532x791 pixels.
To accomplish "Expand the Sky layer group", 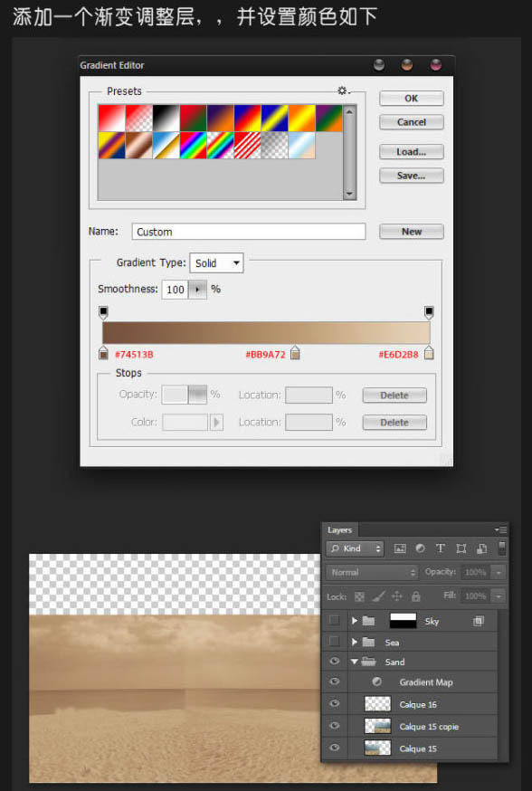I will (354, 621).
